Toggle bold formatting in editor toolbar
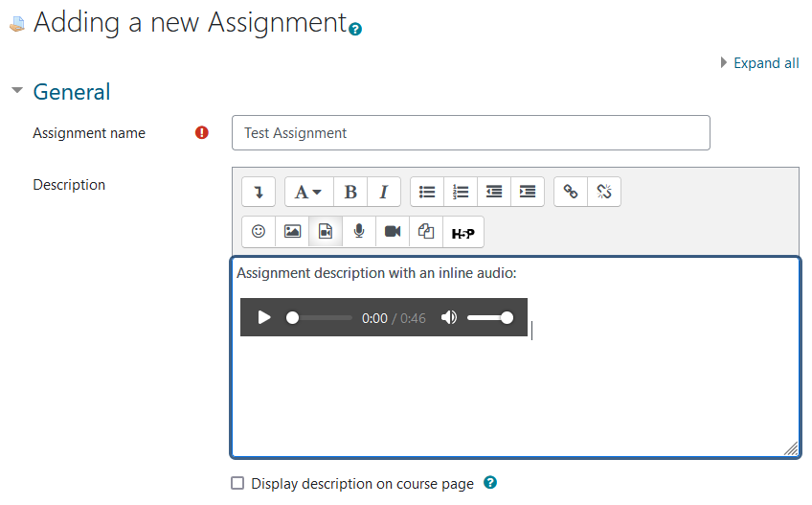Screen dimensions: 812x505 (x=350, y=192)
